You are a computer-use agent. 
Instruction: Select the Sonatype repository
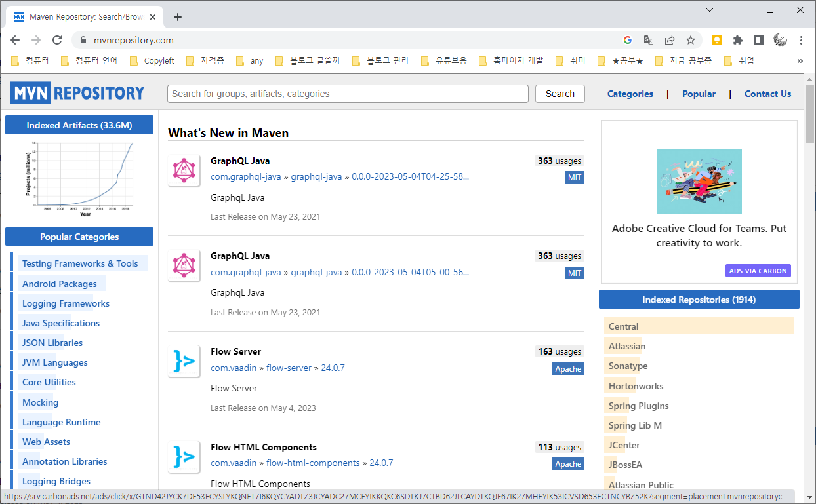pos(628,366)
